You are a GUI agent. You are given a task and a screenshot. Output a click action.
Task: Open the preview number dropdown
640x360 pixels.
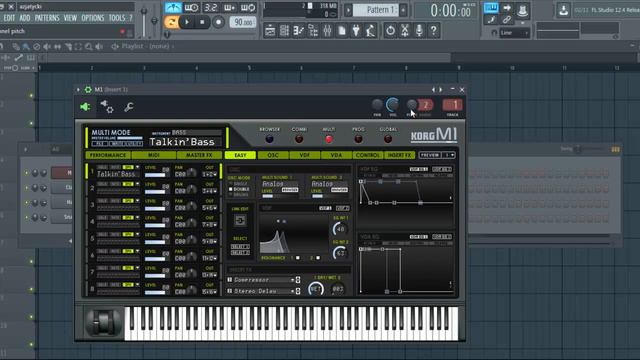(449, 156)
